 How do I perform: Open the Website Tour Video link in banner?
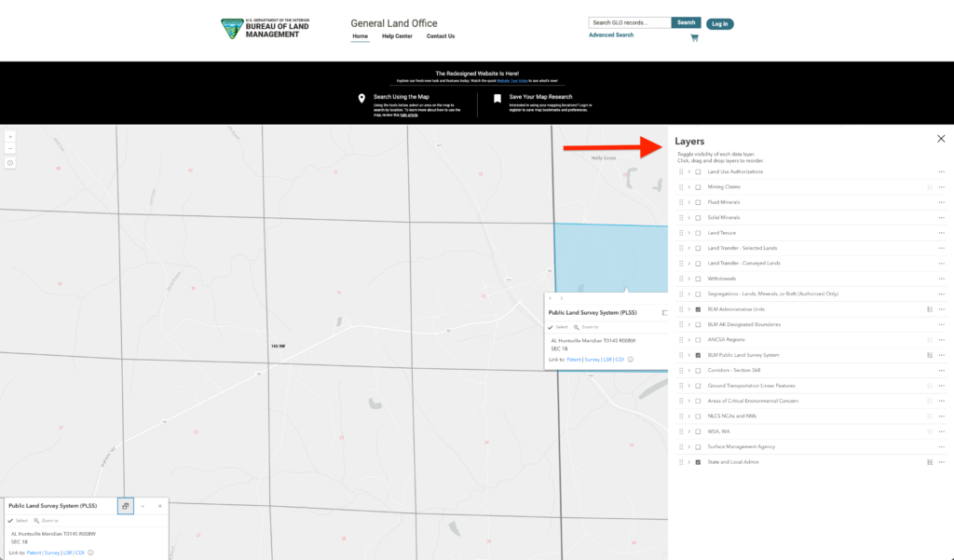coord(512,81)
